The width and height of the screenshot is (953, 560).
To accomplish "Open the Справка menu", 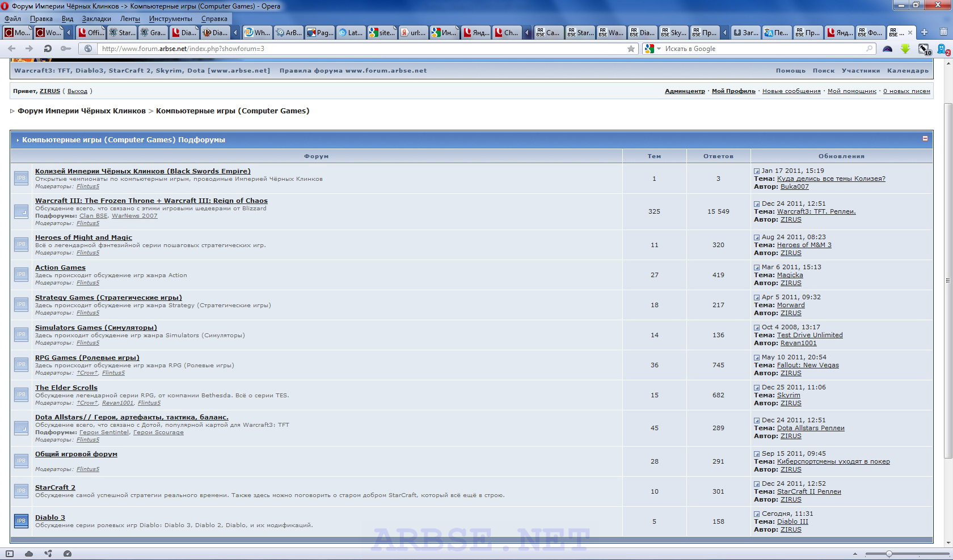I will [214, 19].
